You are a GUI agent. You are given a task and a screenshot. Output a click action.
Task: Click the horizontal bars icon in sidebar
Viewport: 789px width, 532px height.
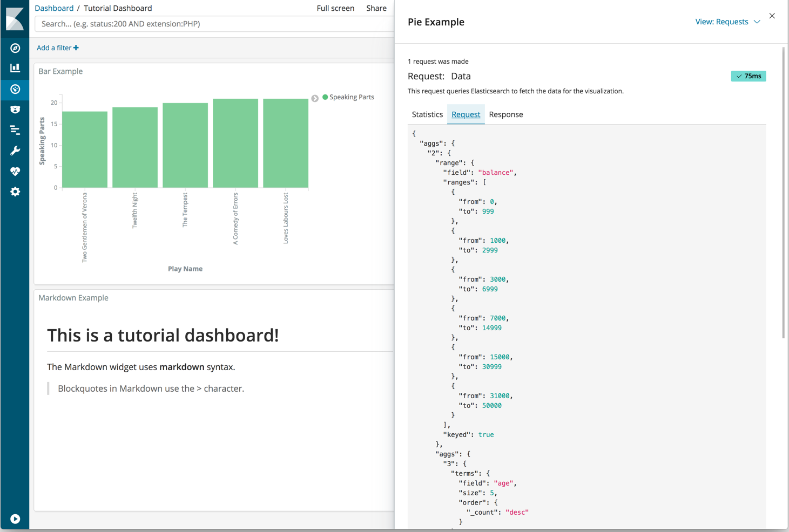[15, 130]
